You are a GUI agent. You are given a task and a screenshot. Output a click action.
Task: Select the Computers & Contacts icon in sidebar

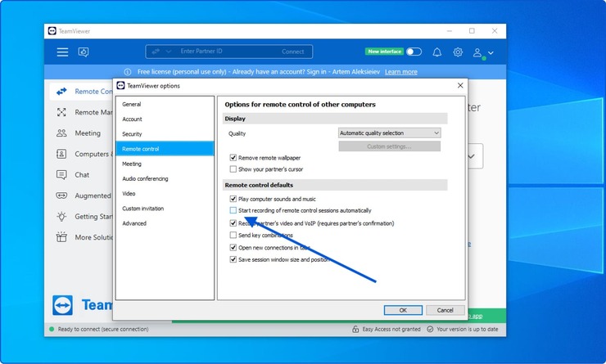coord(61,154)
